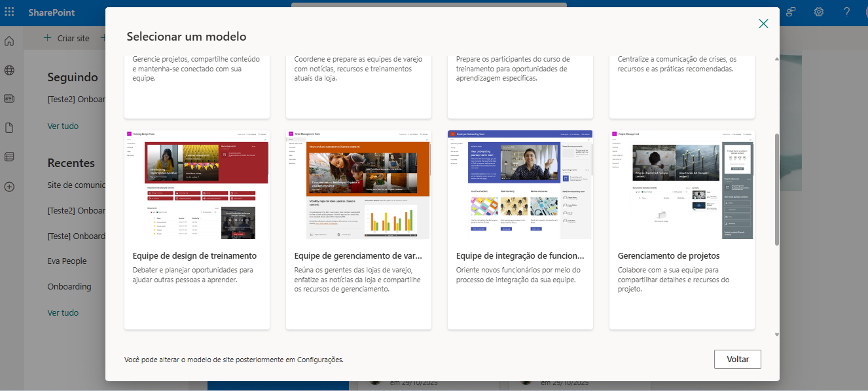The width and height of the screenshot is (868, 391).
Task: Click the Create plus icon in sidebar
Action: 9,187
